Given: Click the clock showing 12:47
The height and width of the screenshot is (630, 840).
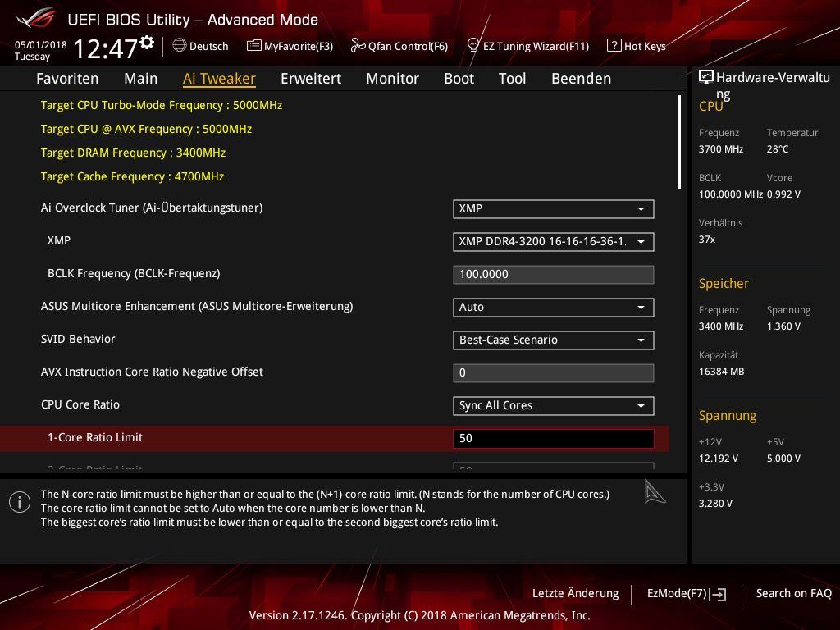Looking at the screenshot, I should pyautogui.click(x=105, y=48).
